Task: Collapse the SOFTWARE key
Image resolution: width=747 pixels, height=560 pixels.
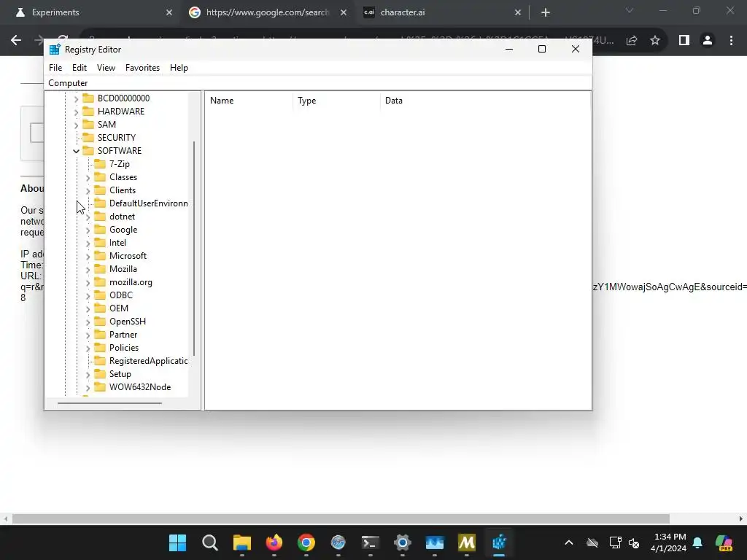Action: (76, 151)
